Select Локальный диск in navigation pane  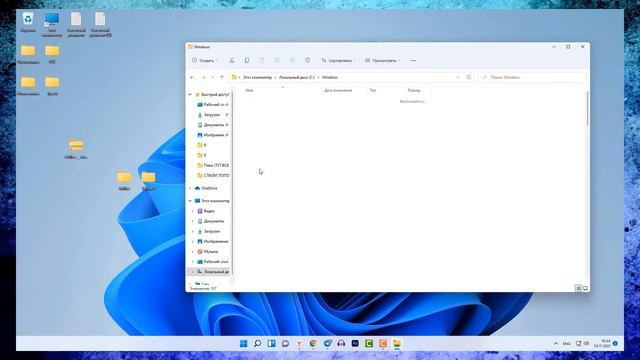(213, 271)
